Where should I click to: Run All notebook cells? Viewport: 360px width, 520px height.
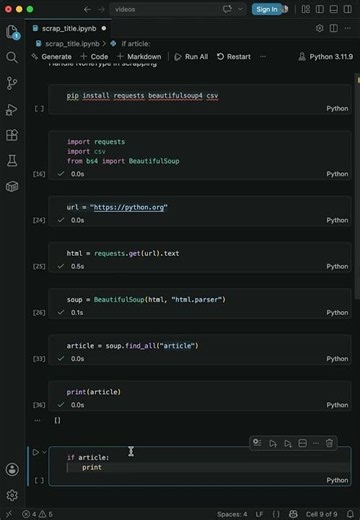[x=191, y=57]
